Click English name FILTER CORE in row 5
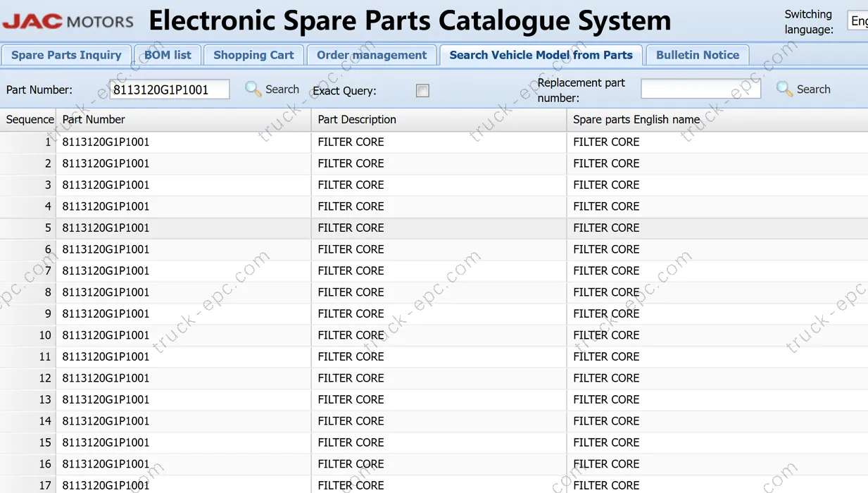This screenshot has width=868, height=493. (x=606, y=228)
